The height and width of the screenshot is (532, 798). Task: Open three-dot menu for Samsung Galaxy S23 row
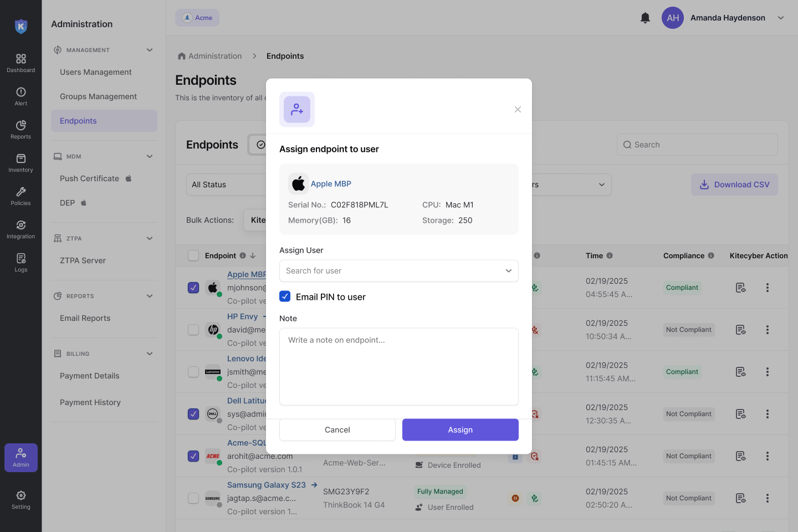[x=768, y=498]
